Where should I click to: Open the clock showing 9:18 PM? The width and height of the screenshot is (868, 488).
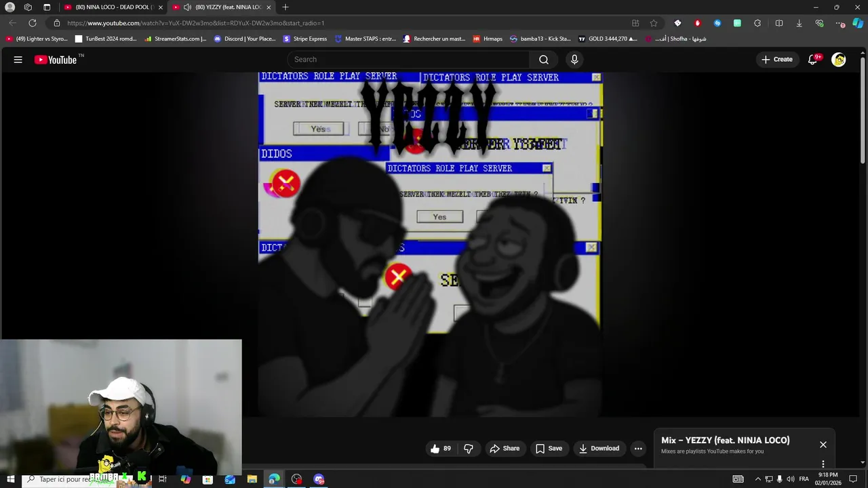point(828,479)
